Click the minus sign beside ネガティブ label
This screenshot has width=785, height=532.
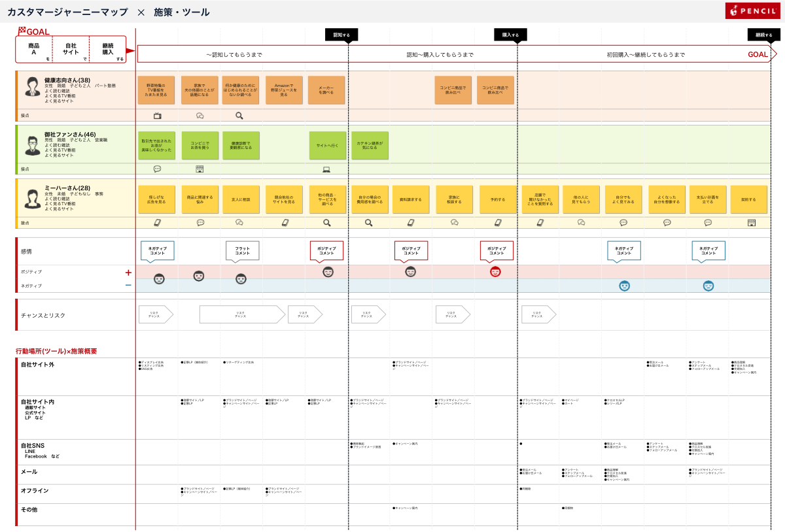pos(128,285)
